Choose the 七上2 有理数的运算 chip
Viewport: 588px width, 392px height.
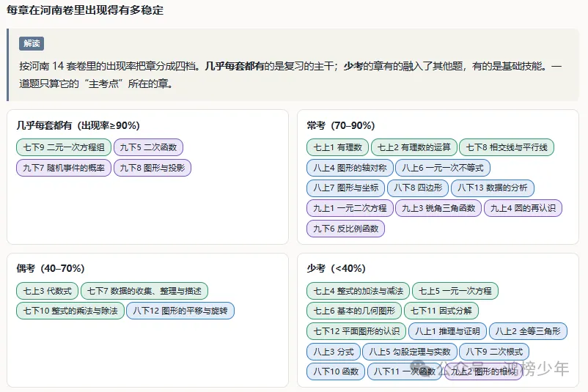(414, 147)
